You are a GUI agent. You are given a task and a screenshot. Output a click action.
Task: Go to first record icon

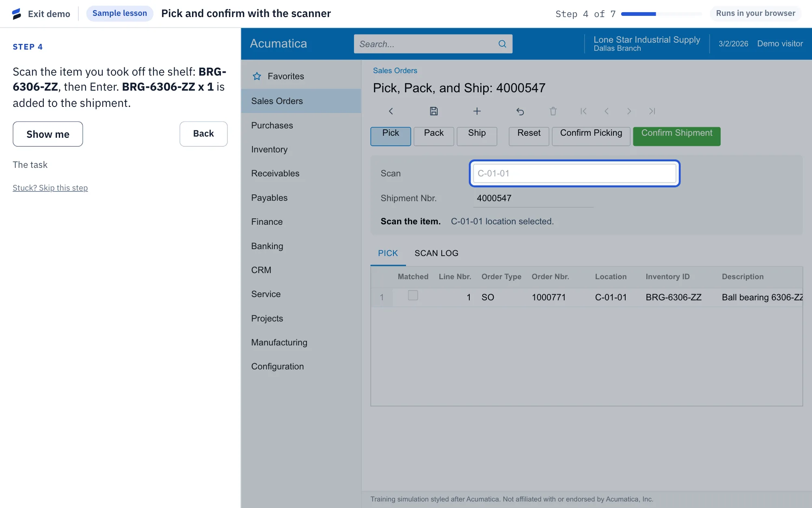point(583,111)
